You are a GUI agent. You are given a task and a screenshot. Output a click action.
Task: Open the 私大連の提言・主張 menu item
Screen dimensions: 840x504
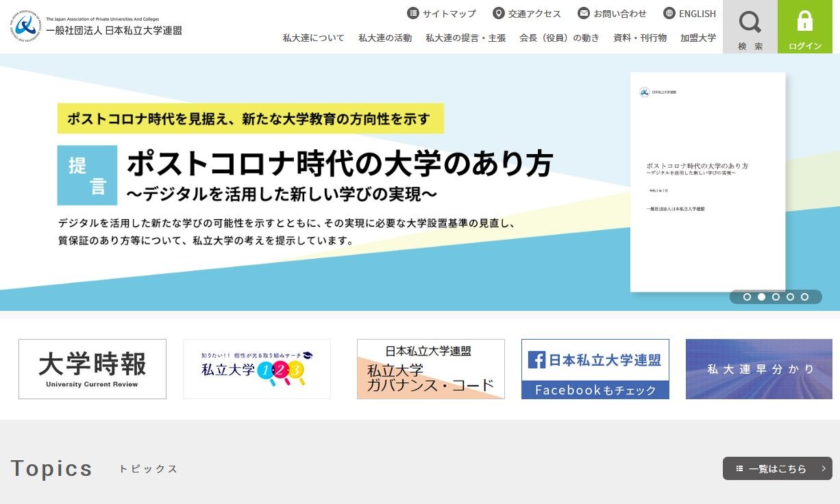[465, 38]
